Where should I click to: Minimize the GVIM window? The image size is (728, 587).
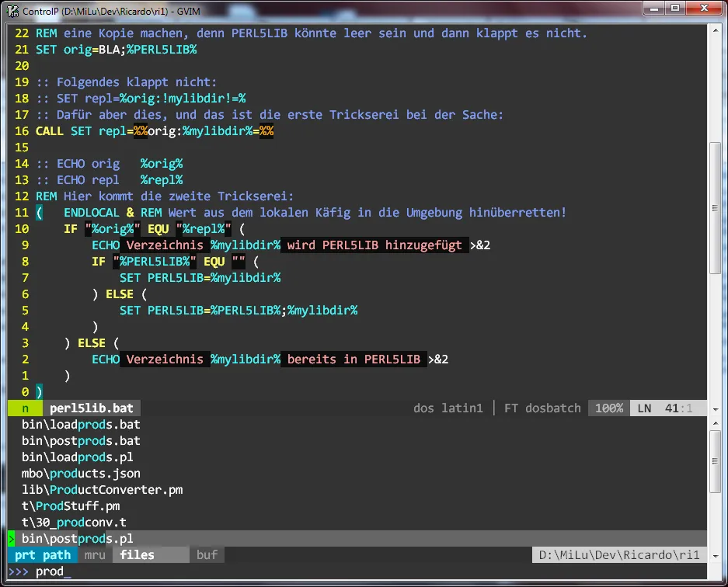coord(654,8)
